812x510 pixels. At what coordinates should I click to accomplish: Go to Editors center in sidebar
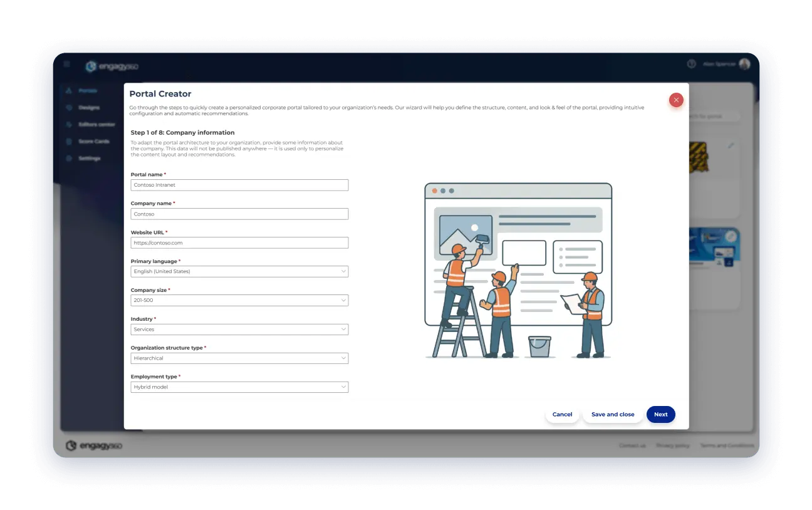pyautogui.click(x=70, y=125)
